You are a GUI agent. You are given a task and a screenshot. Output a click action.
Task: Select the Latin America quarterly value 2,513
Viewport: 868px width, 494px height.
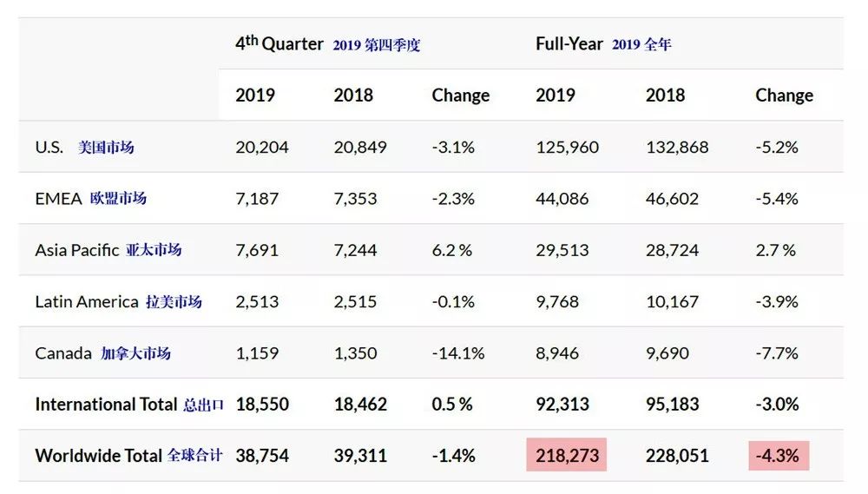257,301
